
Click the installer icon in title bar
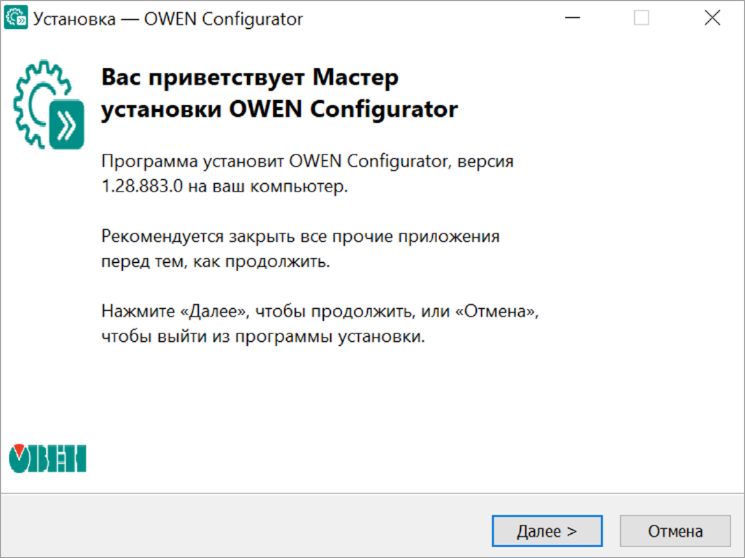pos(16,19)
